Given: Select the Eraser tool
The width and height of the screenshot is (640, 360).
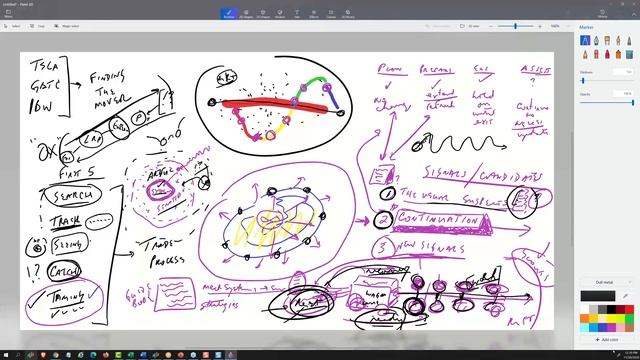Looking at the screenshot, I should click(x=596, y=54).
